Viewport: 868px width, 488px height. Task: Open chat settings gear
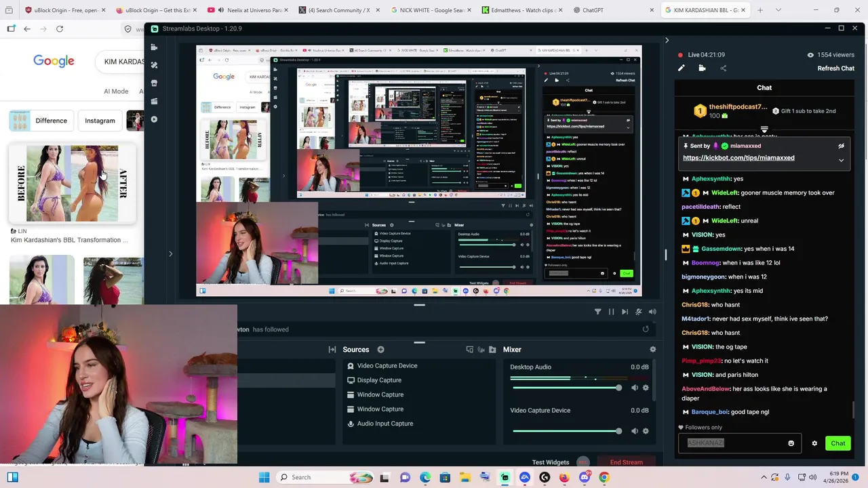click(x=814, y=443)
